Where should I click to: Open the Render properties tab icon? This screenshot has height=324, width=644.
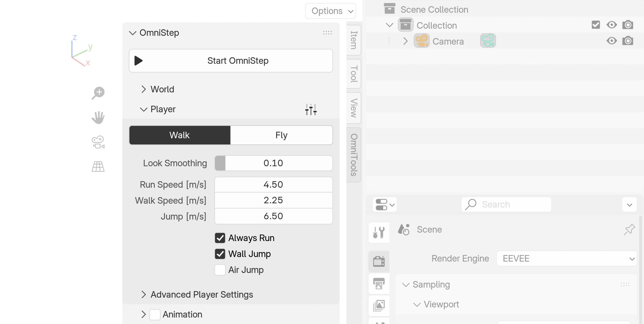point(379,261)
